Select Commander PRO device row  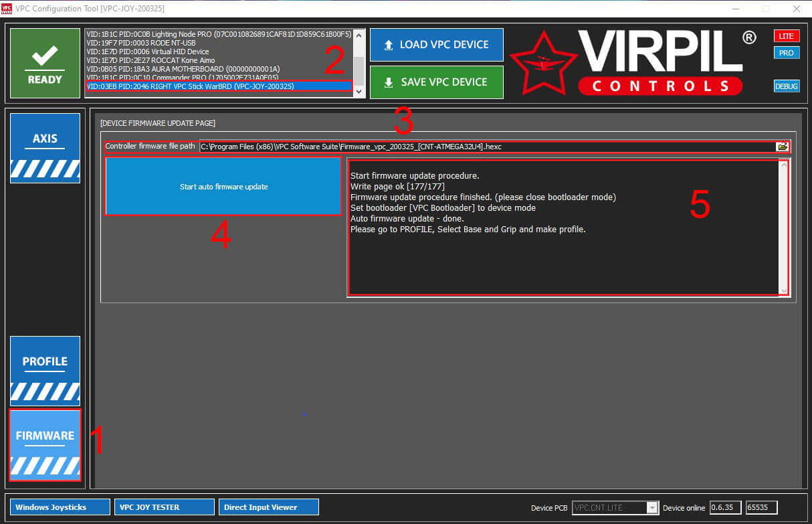coord(219,78)
